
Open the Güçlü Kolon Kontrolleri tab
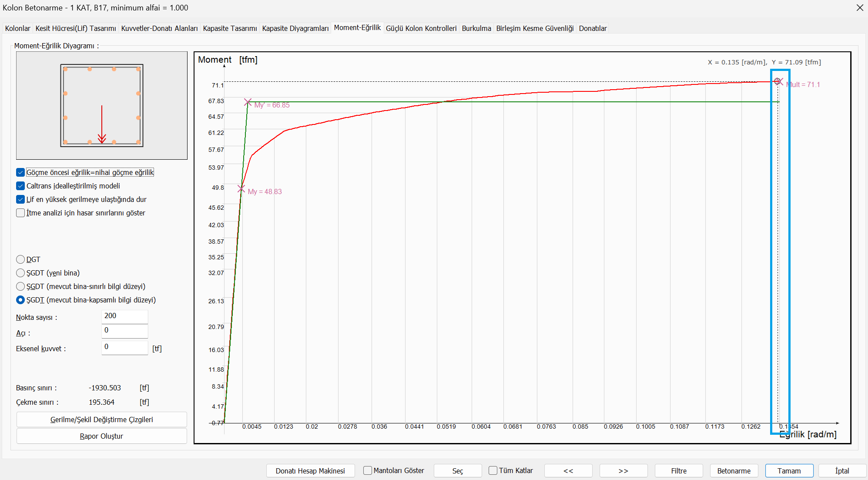coord(421,28)
